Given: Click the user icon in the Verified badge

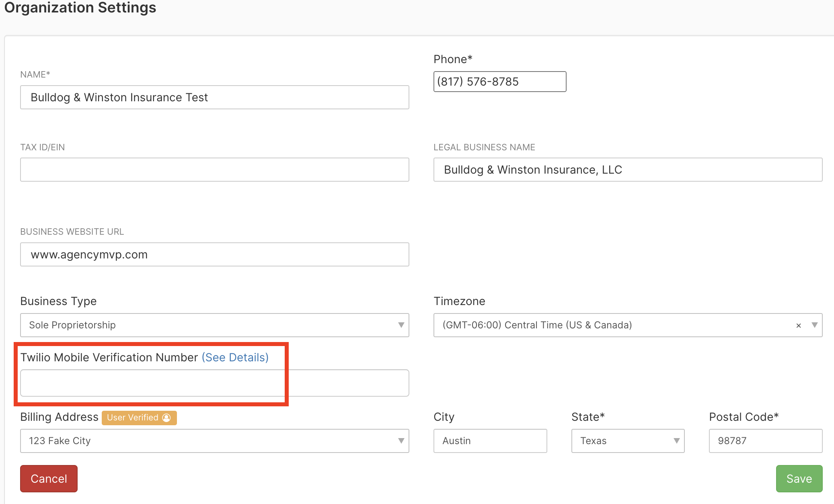Looking at the screenshot, I should tap(166, 418).
